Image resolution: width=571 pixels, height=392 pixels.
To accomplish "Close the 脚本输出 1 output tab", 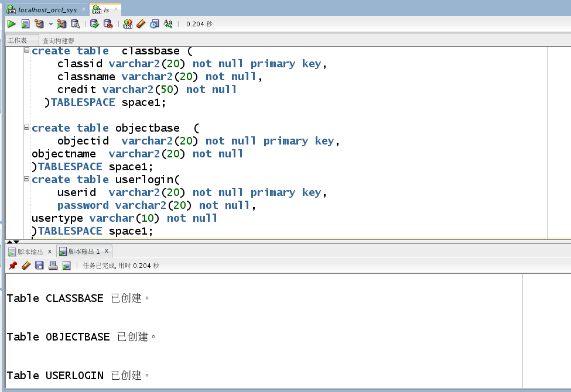I will pyautogui.click(x=107, y=251).
